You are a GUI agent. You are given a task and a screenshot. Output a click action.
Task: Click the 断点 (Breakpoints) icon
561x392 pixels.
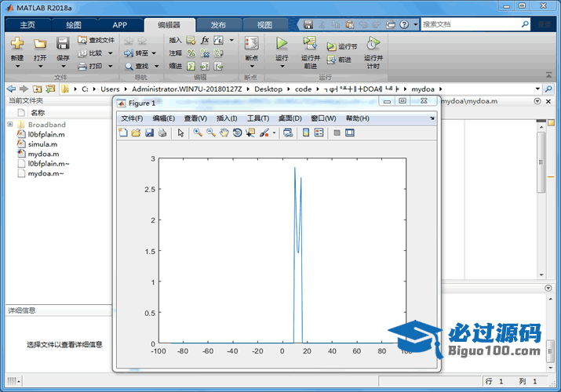252,43
